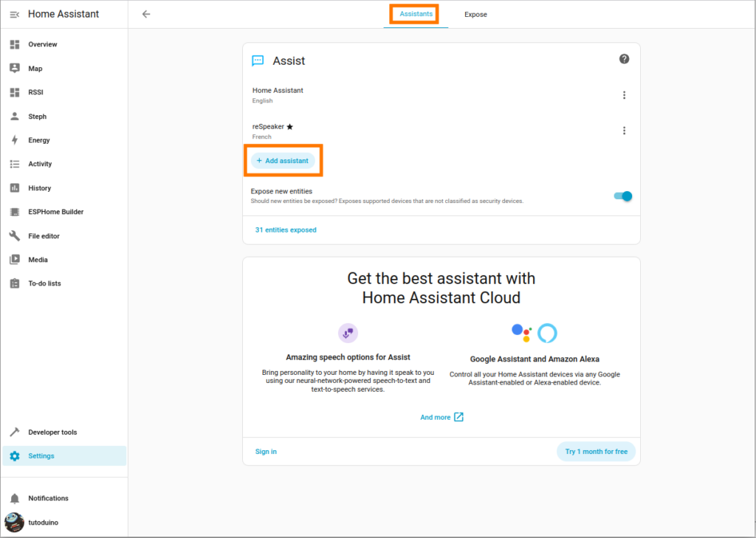Open the Energy dashboard in the sidebar
This screenshot has height=538, width=756.
(38, 140)
